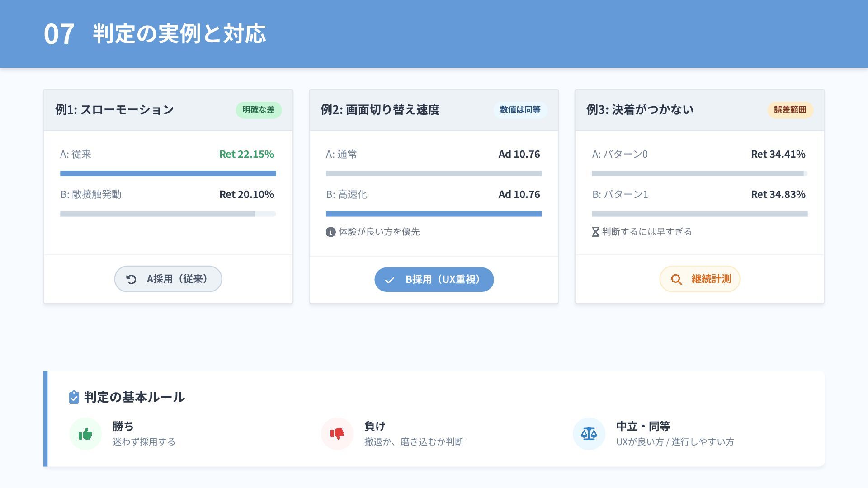Click the Ret 22.15% green value
Image resolution: width=868 pixels, height=488 pixels.
tap(247, 154)
